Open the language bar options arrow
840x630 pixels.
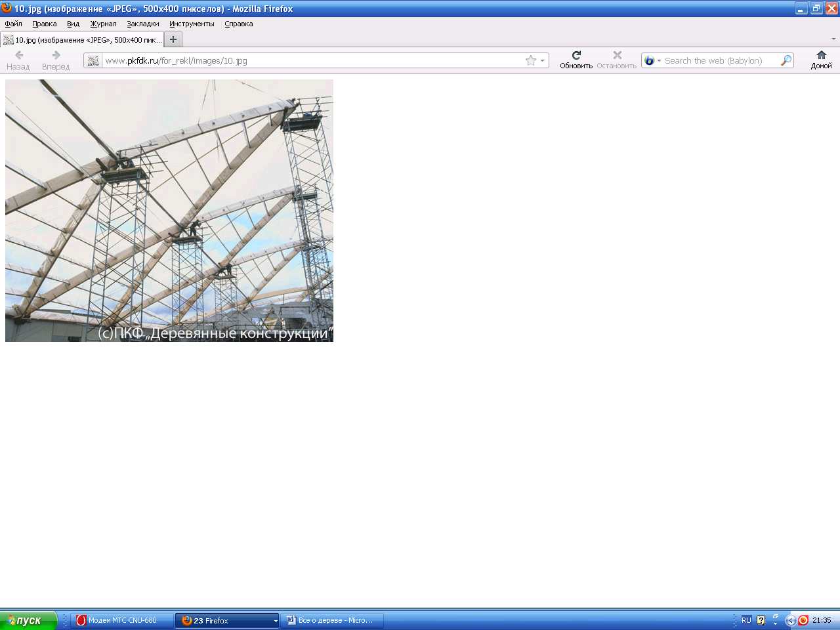[775, 623]
